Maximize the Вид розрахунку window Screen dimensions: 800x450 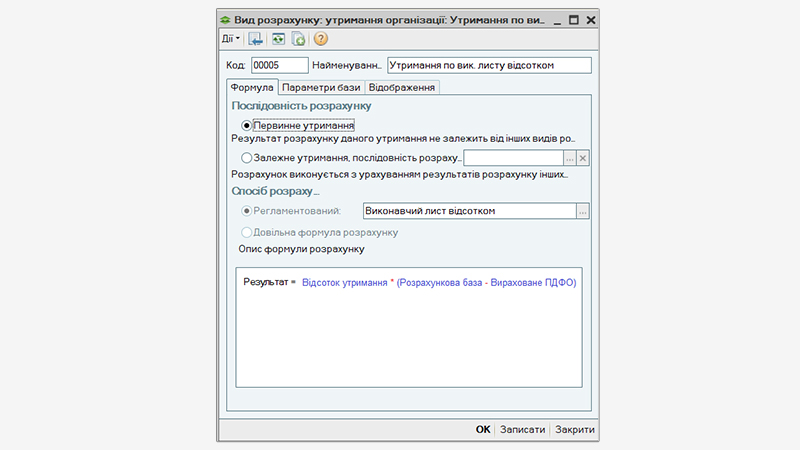point(573,19)
